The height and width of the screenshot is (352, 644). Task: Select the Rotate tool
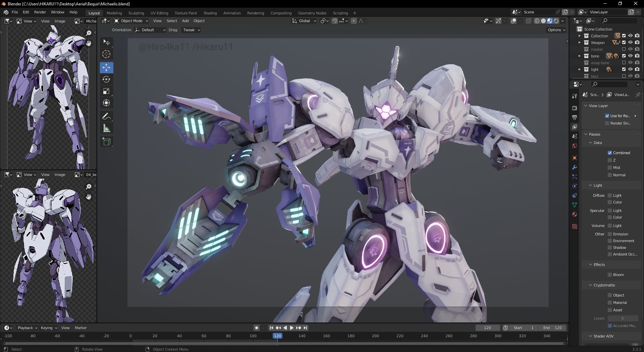pyautogui.click(x=106, y=79)
